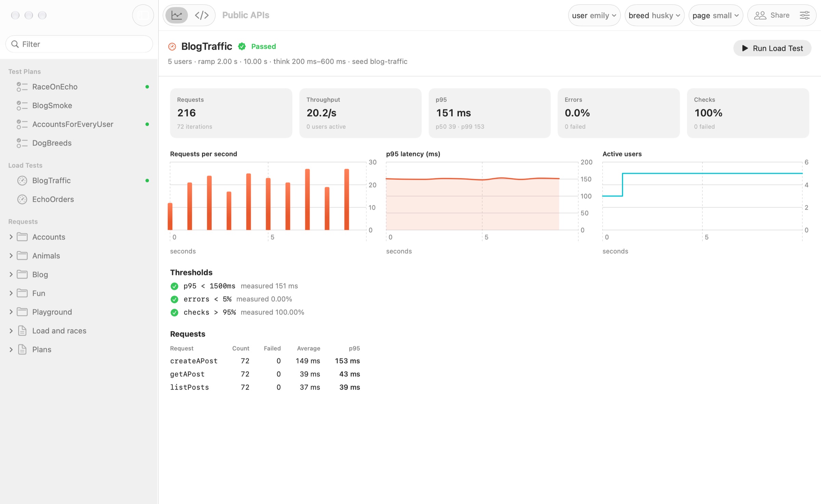821x504 pixels.
Task: Expand the Playground folder chevron
Action: 11,312
